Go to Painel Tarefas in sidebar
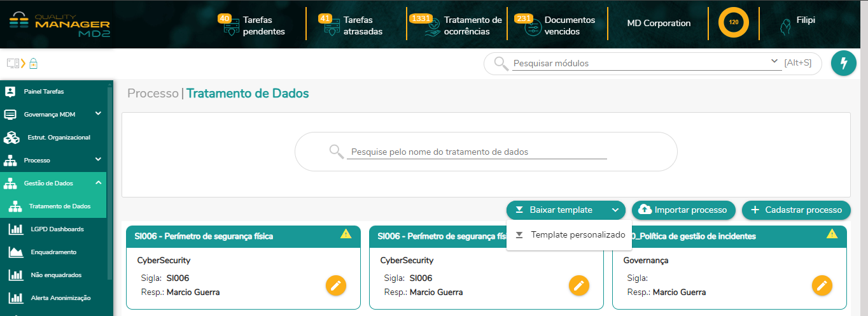868x316 pixels. click(43, 91)
